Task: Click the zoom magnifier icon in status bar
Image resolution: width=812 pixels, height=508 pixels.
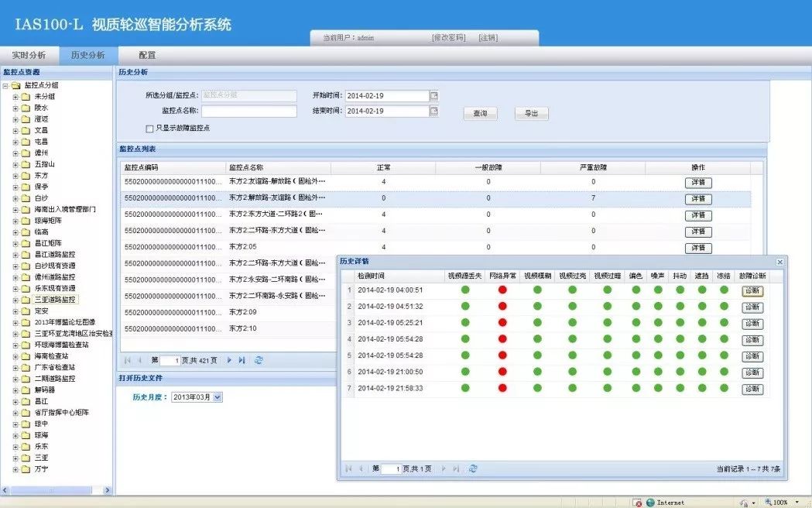Action: pos(769,503)
